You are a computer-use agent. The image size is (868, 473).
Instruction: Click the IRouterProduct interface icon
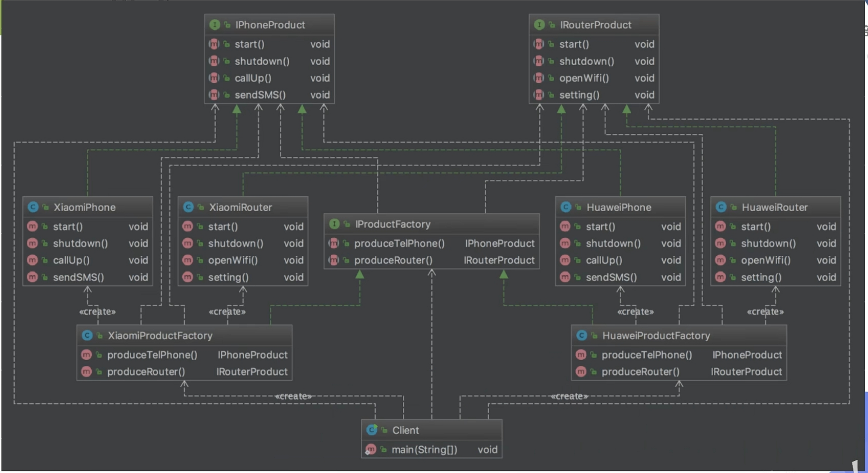point(539,25)
